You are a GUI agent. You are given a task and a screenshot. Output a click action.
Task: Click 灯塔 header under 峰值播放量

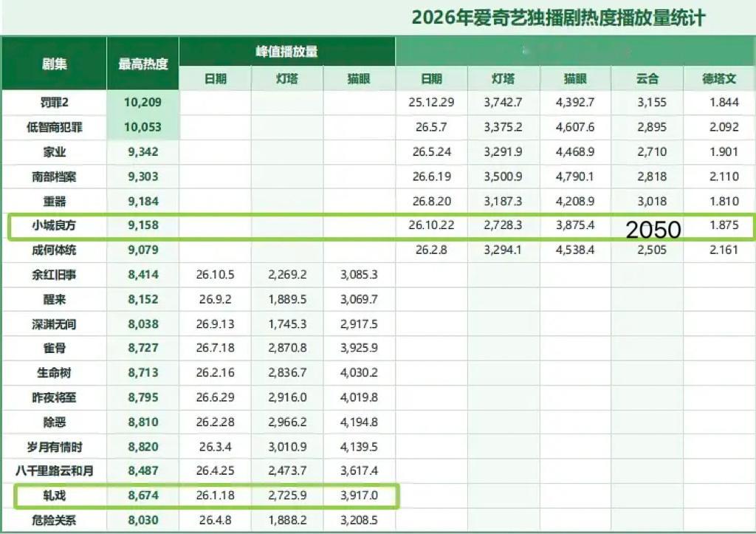pyautogui.click(x=287, y=78)
